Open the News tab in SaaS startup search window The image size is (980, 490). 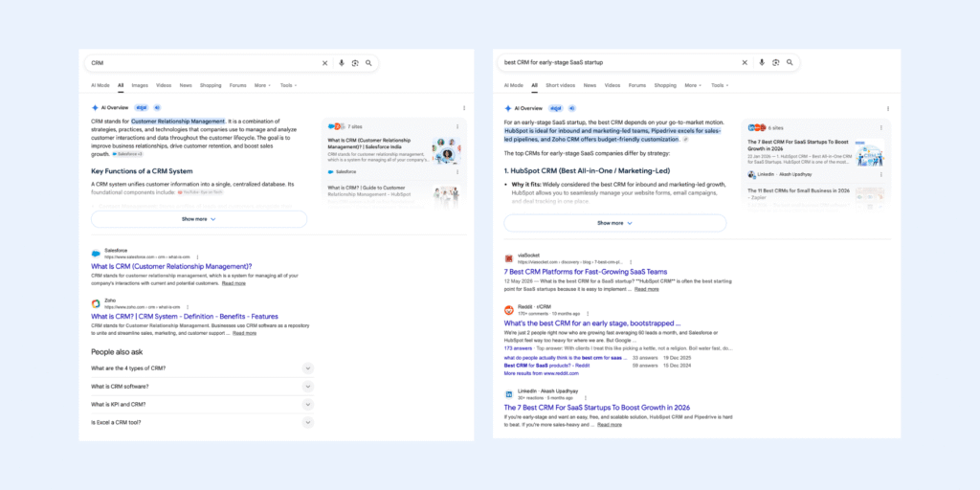tap(590, 85)
